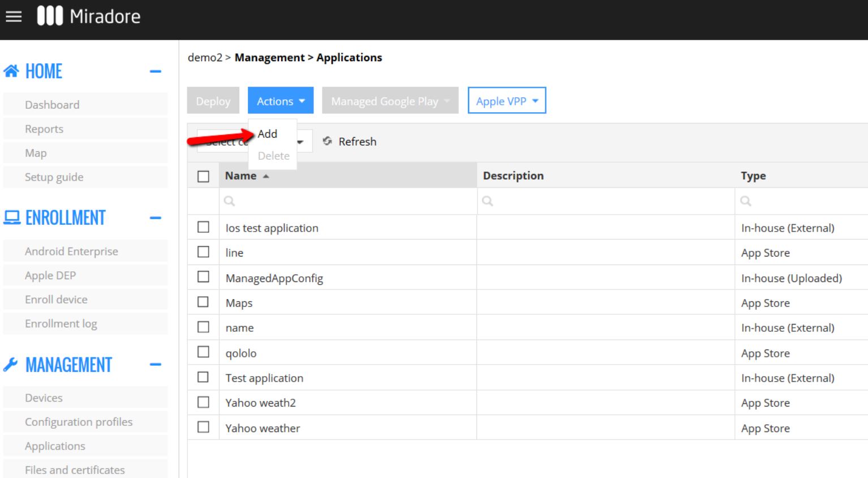Screen dimensions: 868x478
Task: Click the Home house icon
Action: pyautogui.click(x=11, y=71)
